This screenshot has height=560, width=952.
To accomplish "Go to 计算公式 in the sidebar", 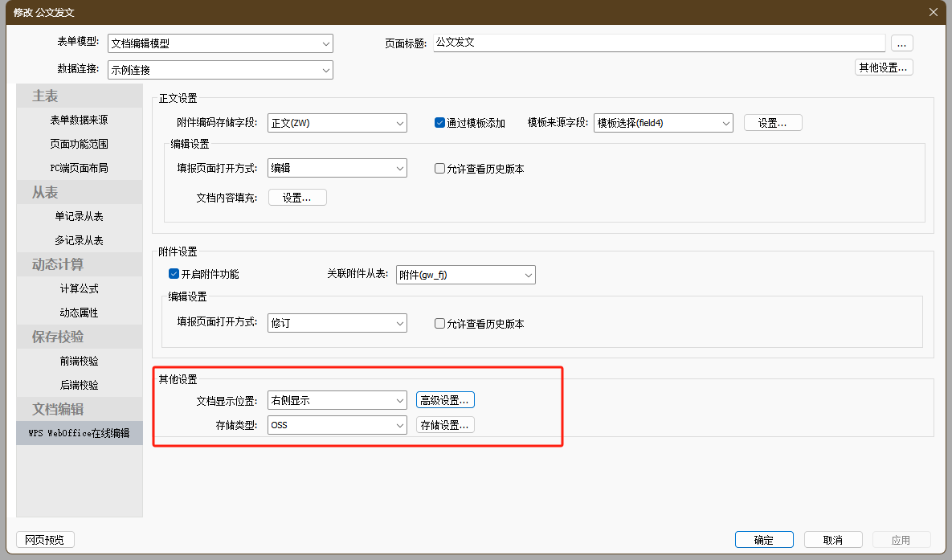I will pos(79,288).
